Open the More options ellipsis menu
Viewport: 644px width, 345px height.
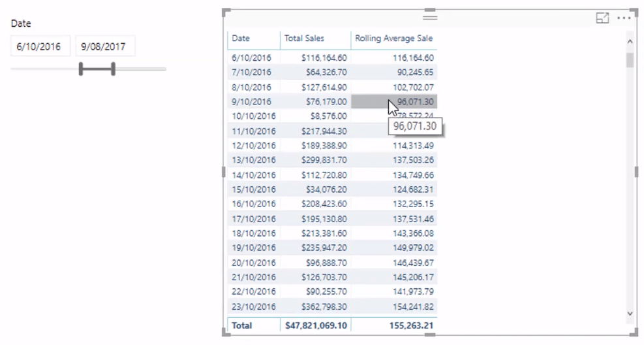[x=624, y=18]
